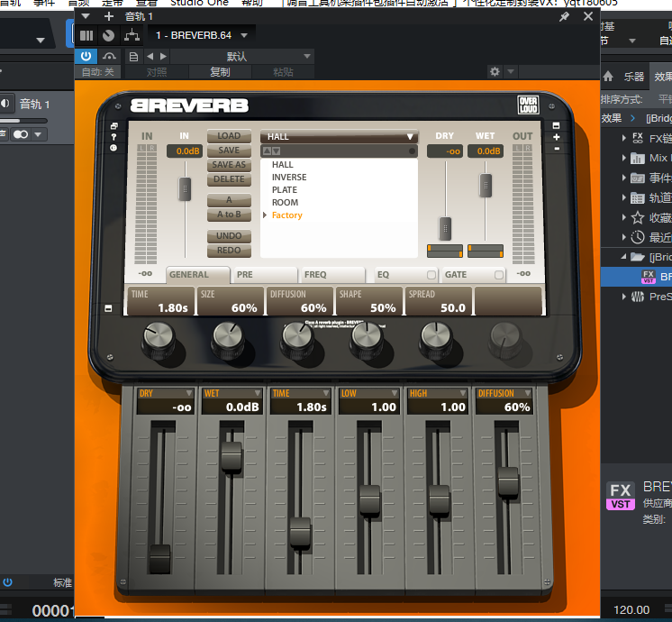
Task: Open the HALL algorithm dropdown
Action: pyautogui.click(x=339, y=137)
